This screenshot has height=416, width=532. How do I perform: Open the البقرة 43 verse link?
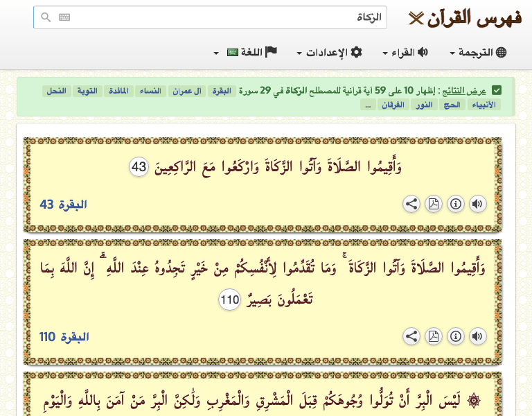coord(64,205)
